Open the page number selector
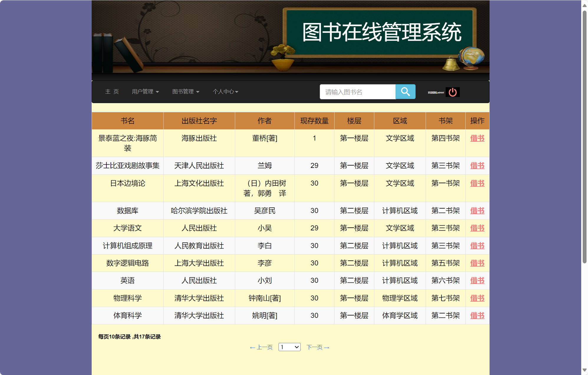588x375 pixels. (x=289, y=347)
